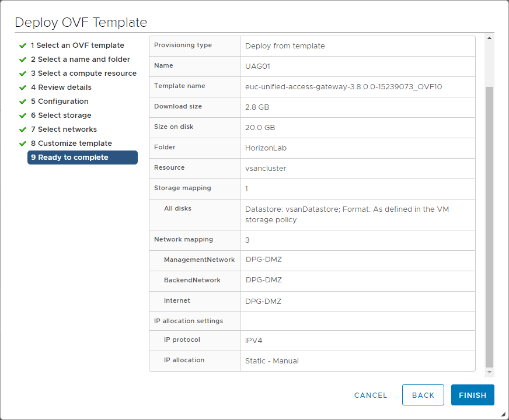Click the Back button
This screenshot has width=509, height=420.
(423, 395)
